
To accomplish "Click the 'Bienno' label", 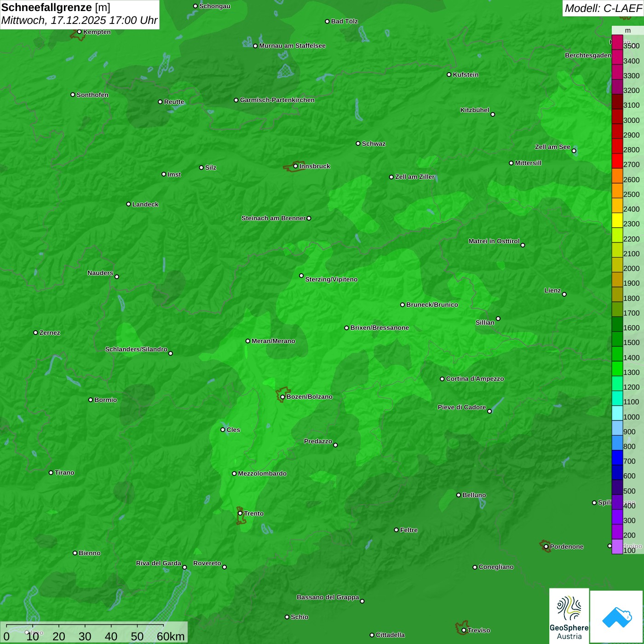I will point(89,553).
